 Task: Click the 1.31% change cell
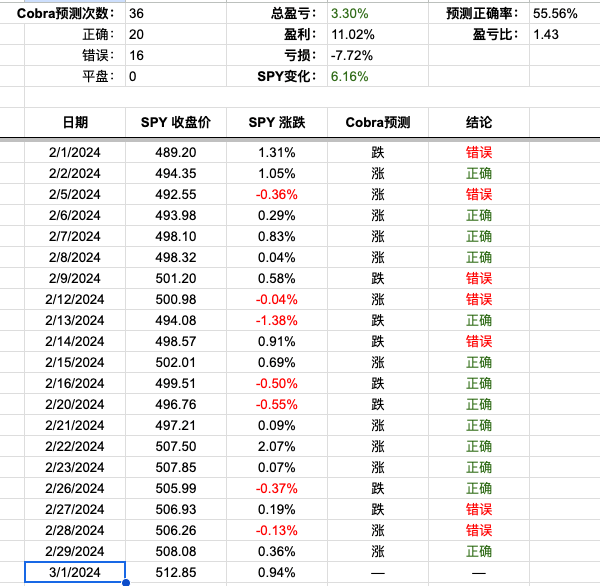click(x=277, y=152)
